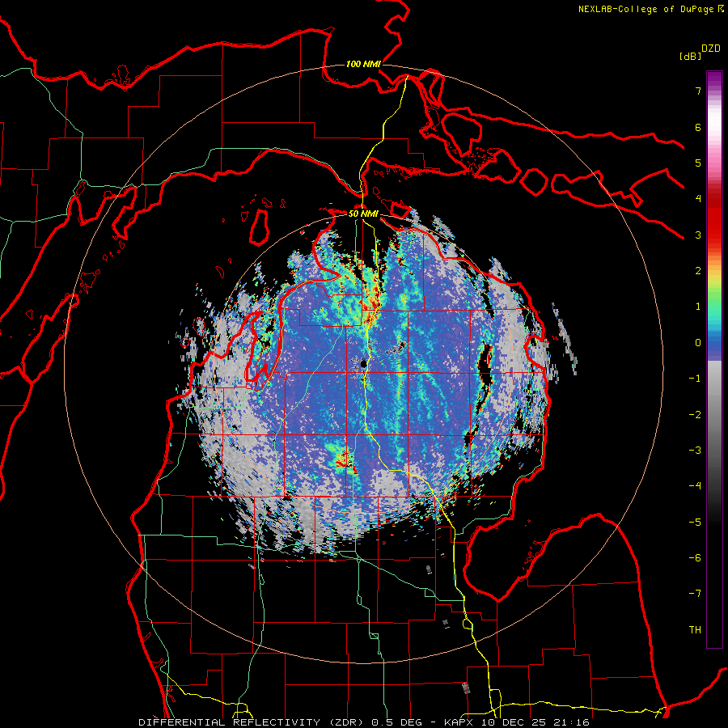Select the 6 value on the color scale

tap(698, 127)
